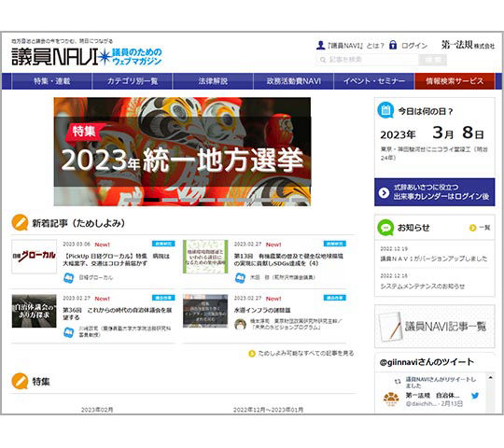
Task: Open the 特集・連載 menu
Action: coord(51,81)
